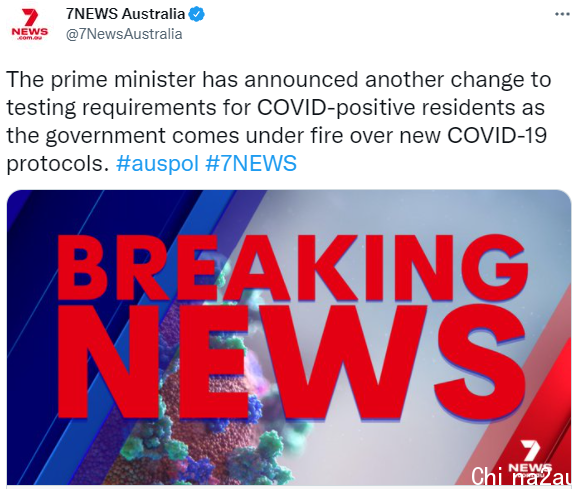Click the tweet text starting 'The prime minister'
582x489 pixels.
[x=279, y=121]
